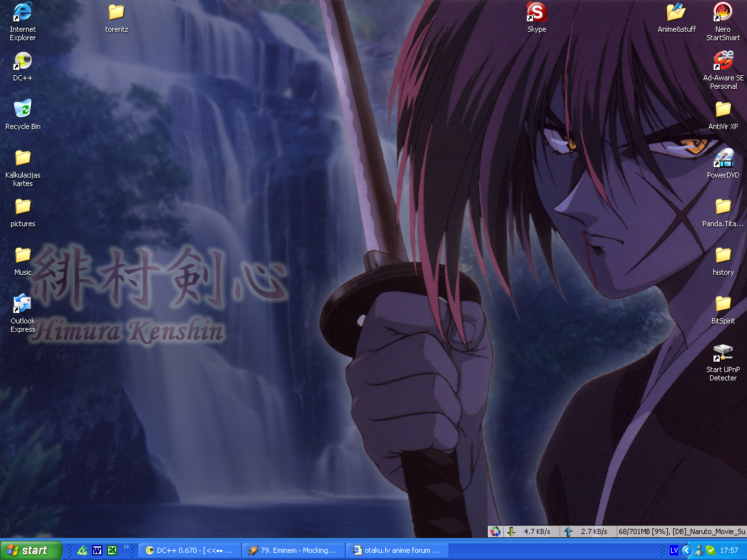Image resolution: width=747 pixels, height=560 pixels.
Task: Open the Windows Start menu
Action: [31, 550]
